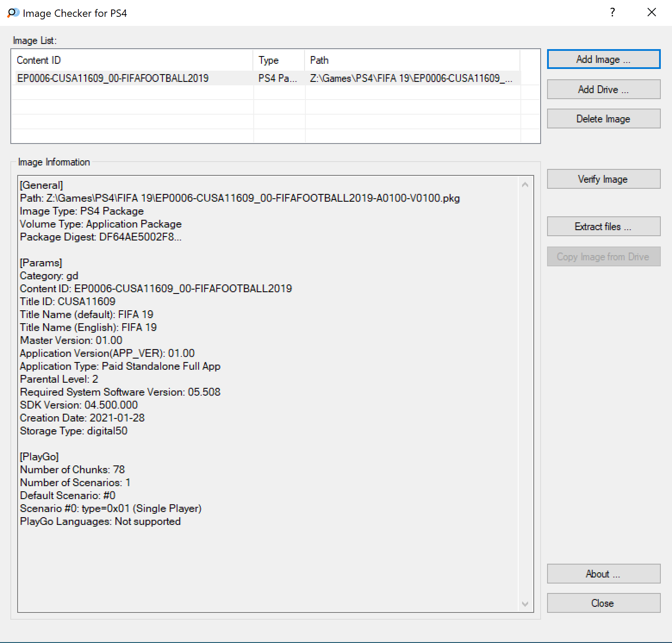Click scroll down arrow in Image Information

pos(525,604)
